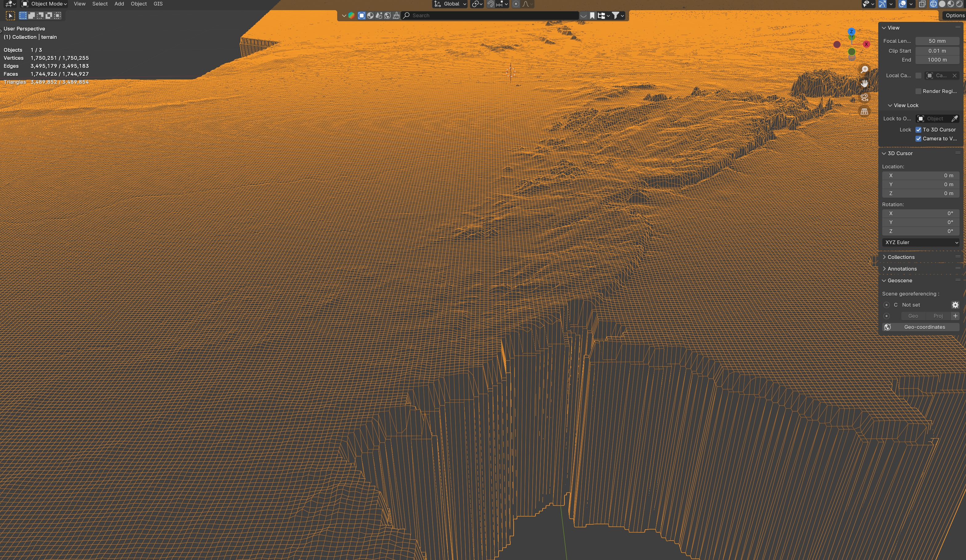
Task: Toggle X-ray display icon
Action: pos(922,4)
